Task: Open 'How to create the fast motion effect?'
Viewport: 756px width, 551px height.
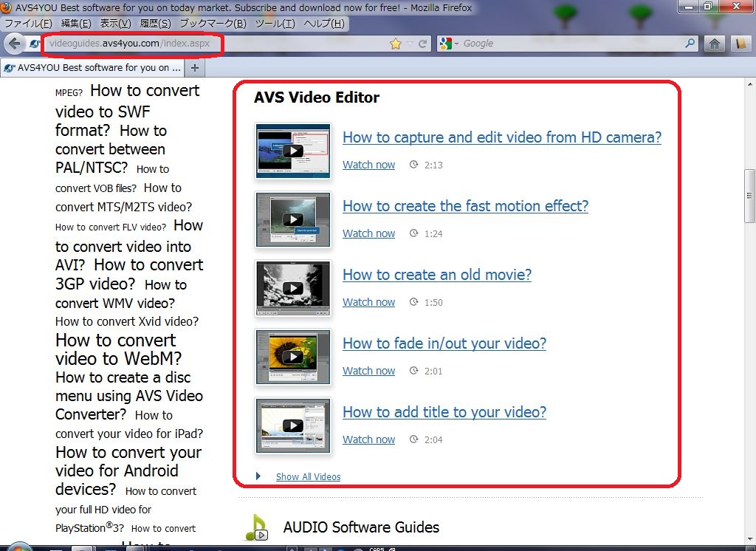Action: click(x=465, y=206)
